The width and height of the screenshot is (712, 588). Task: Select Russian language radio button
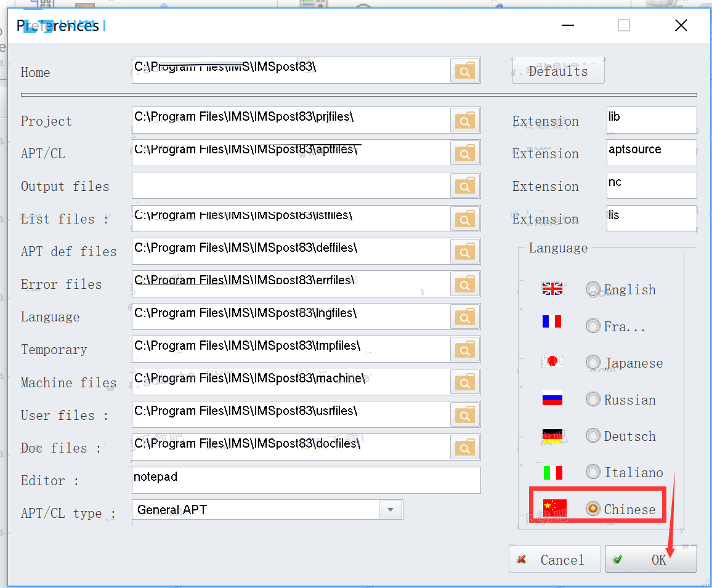click(593, 399)
